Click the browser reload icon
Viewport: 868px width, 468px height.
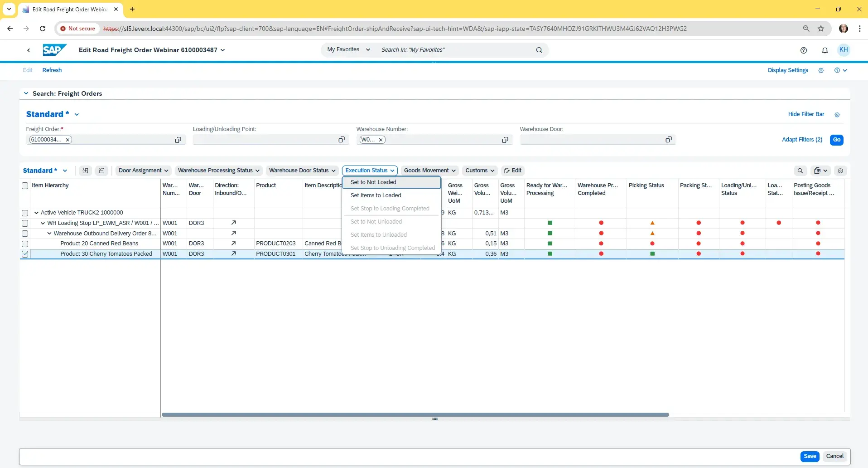pyautogui.click(x=43, y=29)
